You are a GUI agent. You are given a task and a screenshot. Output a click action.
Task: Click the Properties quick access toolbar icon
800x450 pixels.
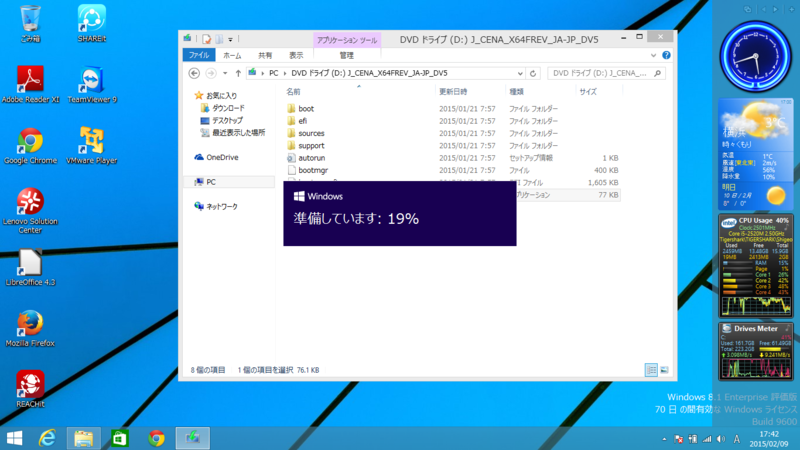point(206,39)
